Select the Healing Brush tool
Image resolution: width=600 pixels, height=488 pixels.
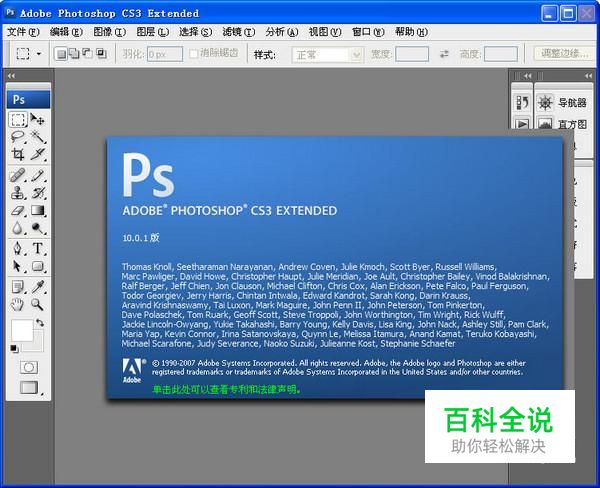click(x=18, y=175)
